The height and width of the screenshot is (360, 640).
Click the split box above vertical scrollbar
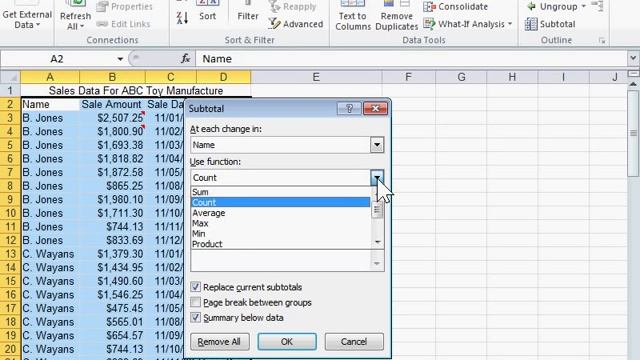point(633,73)
